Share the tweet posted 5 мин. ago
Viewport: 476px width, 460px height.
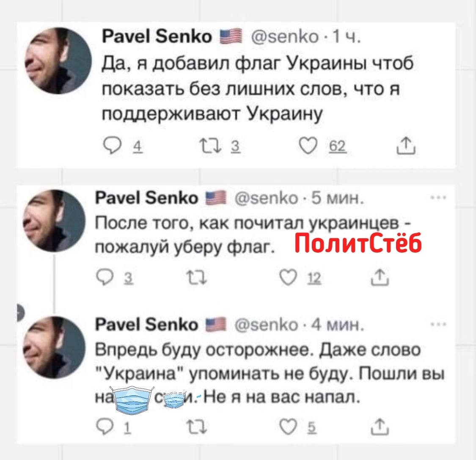[380, 278]
